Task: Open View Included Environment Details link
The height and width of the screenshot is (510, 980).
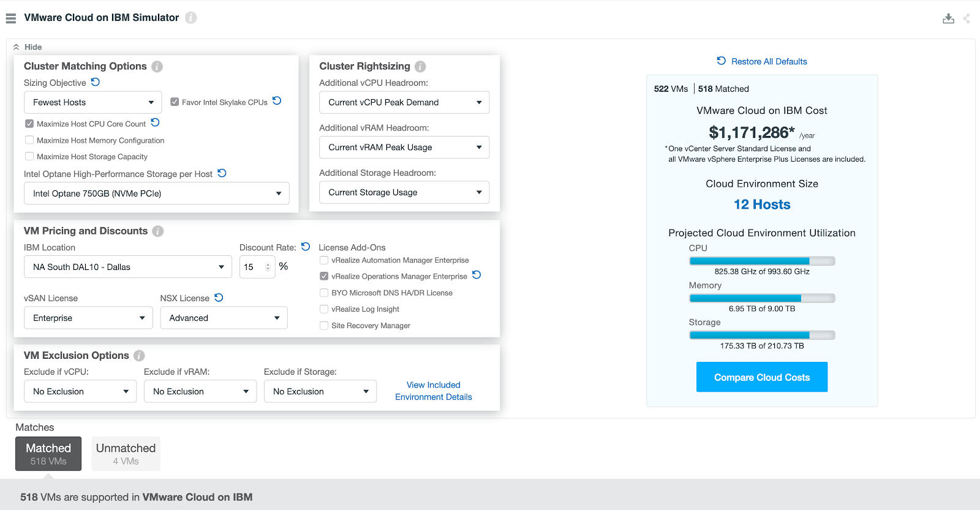Action: tap(434, 391)
